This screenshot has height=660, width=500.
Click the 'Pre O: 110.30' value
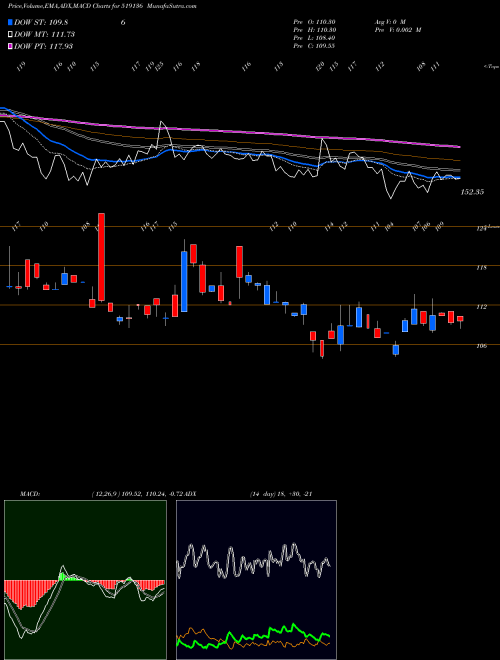[314, 22]
